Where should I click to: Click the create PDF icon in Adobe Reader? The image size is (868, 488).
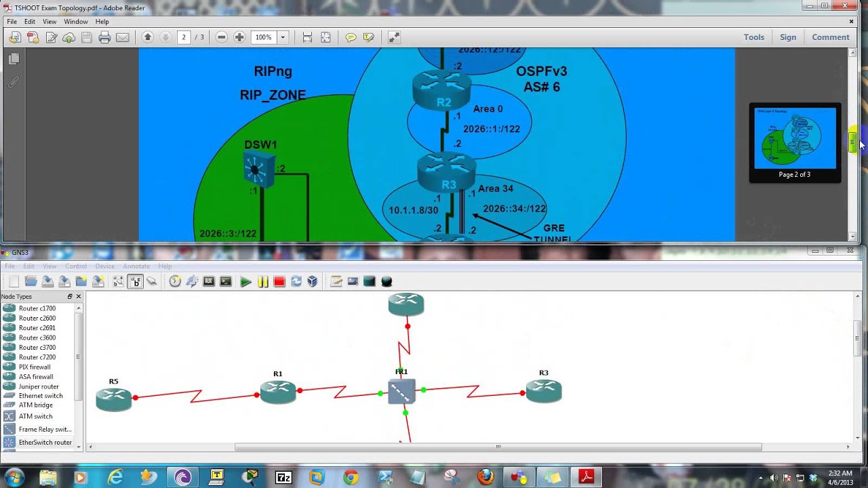click(33, 38)
